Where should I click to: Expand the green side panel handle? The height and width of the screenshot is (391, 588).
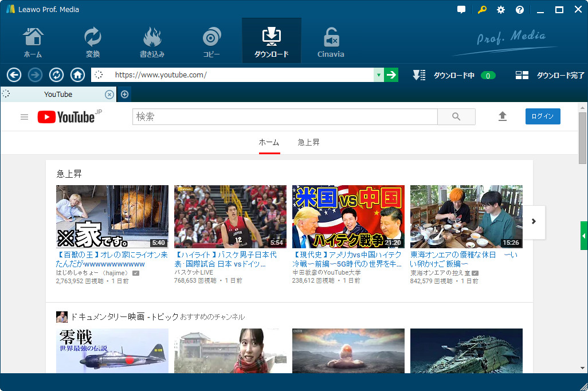[x=584, y=236]
